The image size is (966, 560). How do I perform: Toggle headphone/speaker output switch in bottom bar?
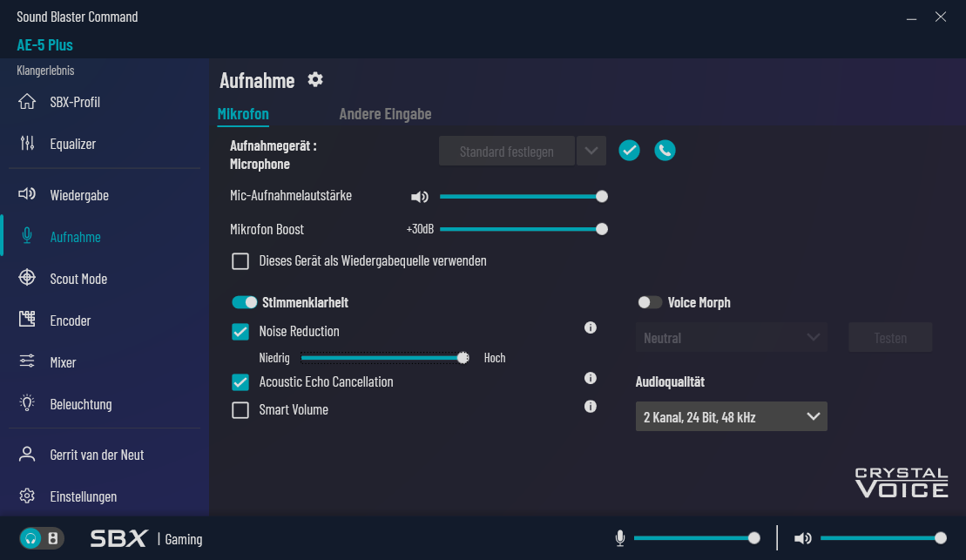pos(41,538)
